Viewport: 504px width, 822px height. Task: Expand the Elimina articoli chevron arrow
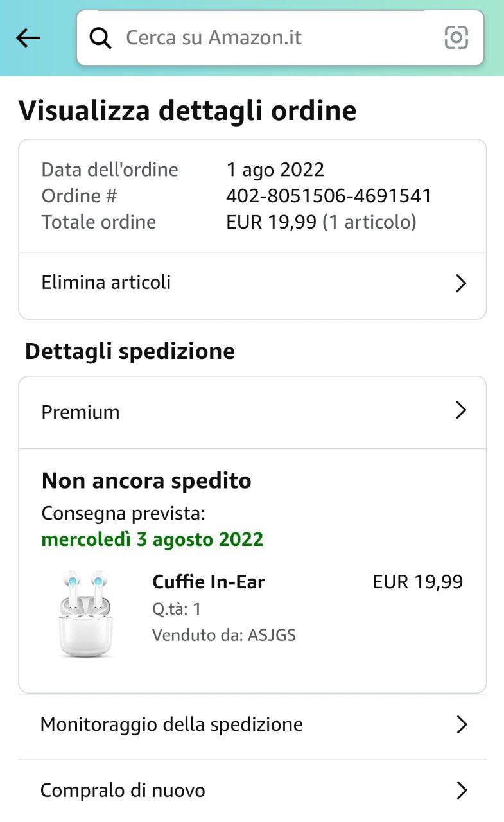pyautogui.click(x=460, y=283)
